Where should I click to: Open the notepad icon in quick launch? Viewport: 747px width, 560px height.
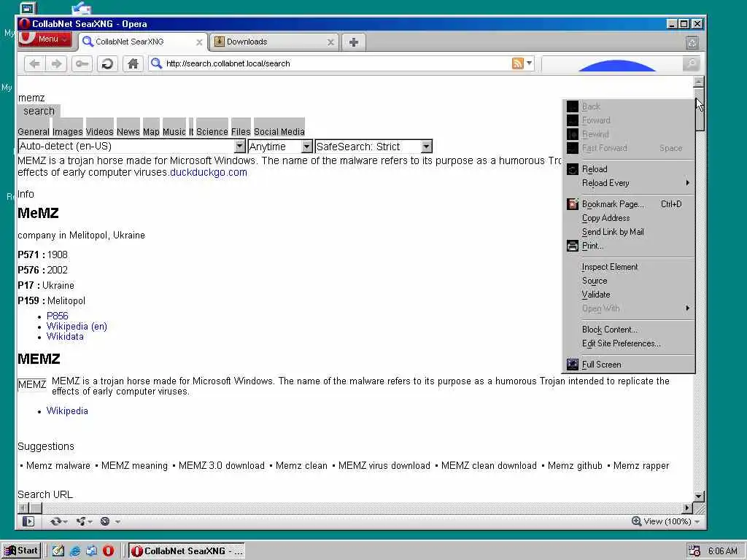point(58,551)
